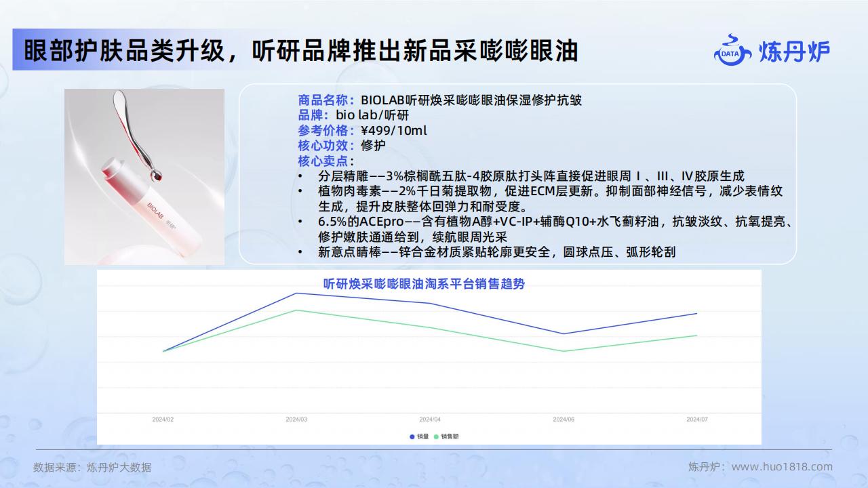Click chart title 听研焕采嘭嘭眼油淘系平台销售趋势

pos(424,284)
